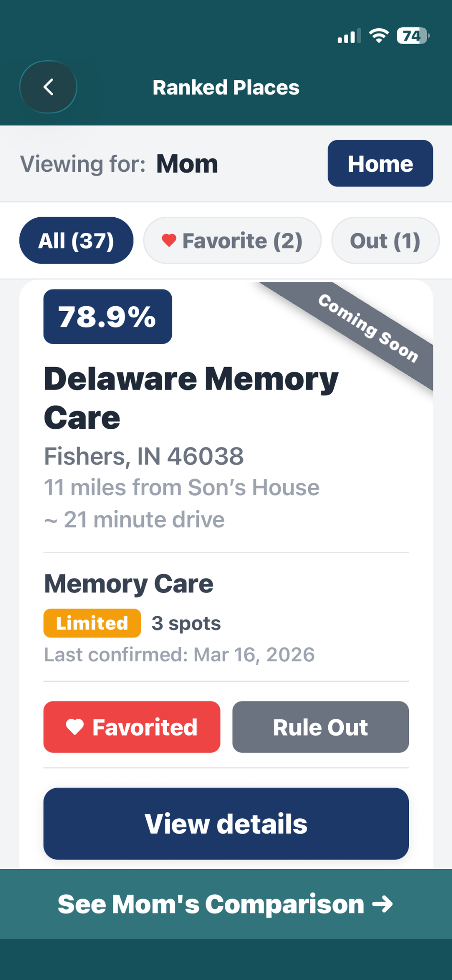The image size is (452, 980).
Task: Tap the red heart in Favorite filter
Action: (169, 240)
